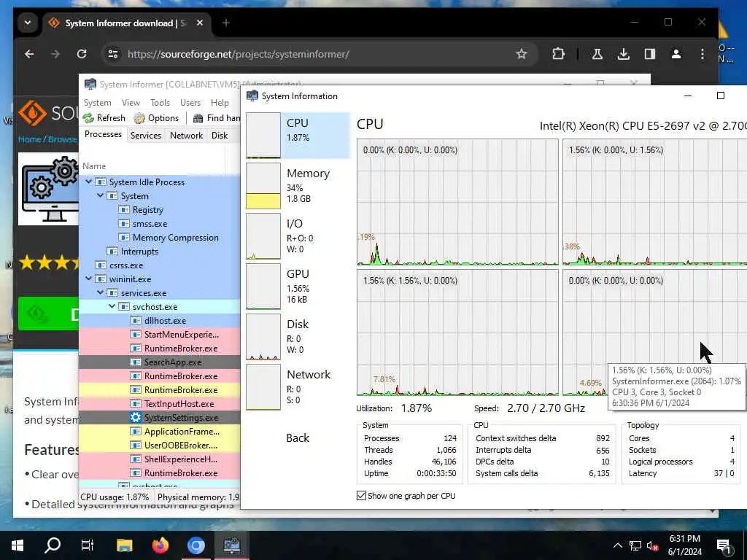Viewport: 747px width, 560px height.
Task: Open the Windows Start menu
Action: point(18,545)
